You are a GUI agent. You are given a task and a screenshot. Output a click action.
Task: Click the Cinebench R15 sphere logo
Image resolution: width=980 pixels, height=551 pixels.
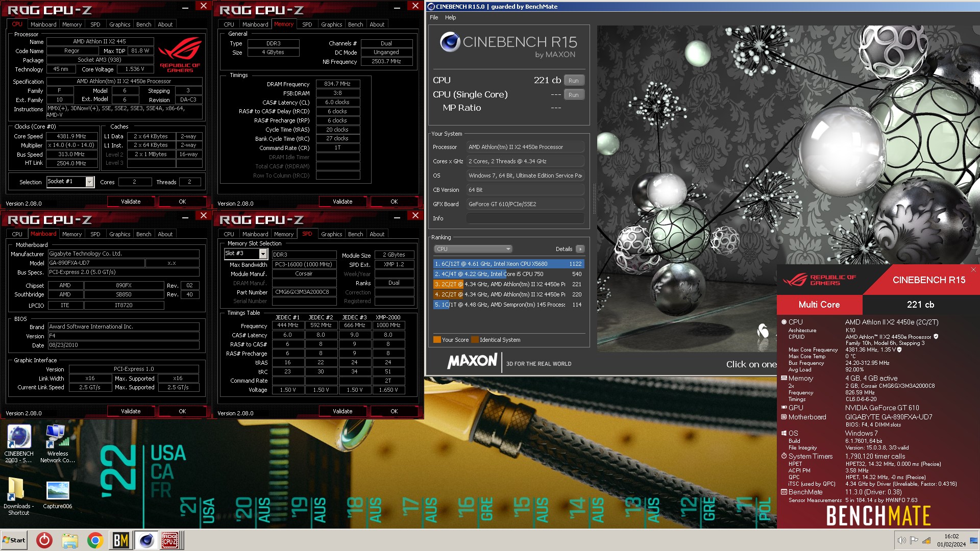(450, 42)
